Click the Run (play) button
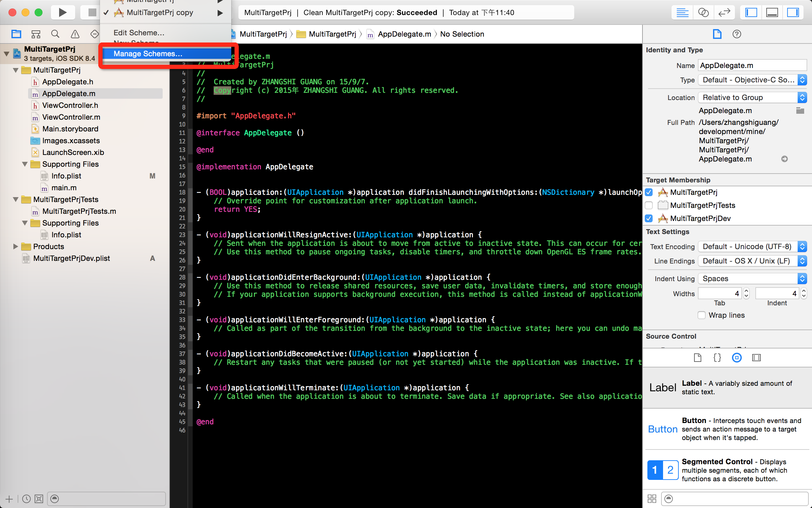812x508 pixels. pos(63,12)
